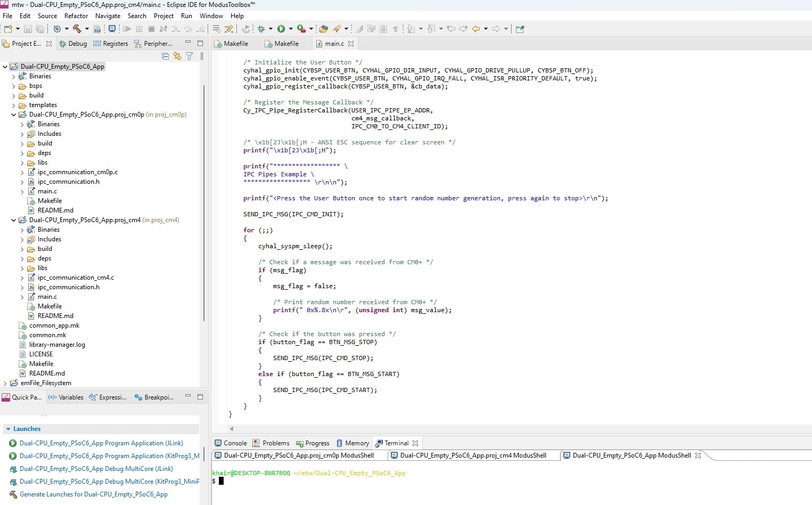The width and height of the screenshot is (812, 505).
Task: Collapse the Launches section
Action: coord(8,429)
